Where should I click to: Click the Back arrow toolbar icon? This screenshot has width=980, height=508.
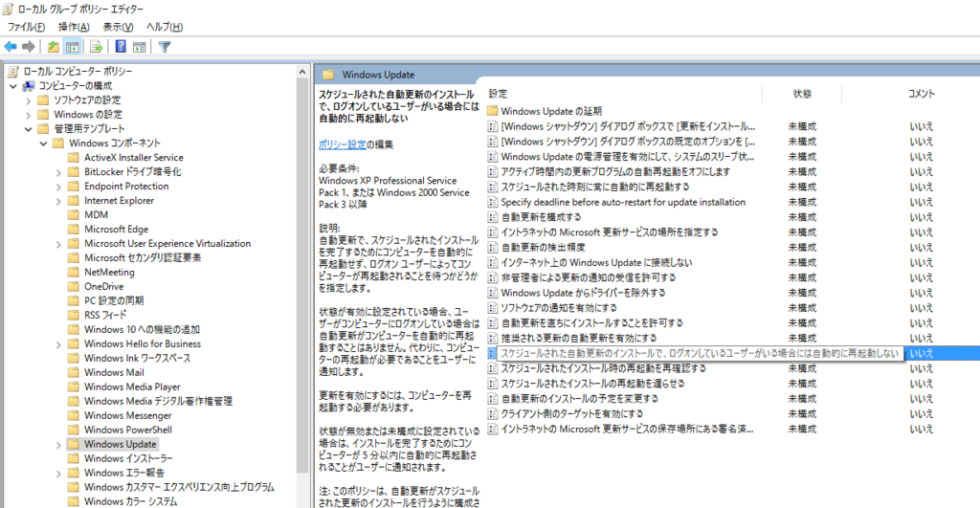point(11,47)
